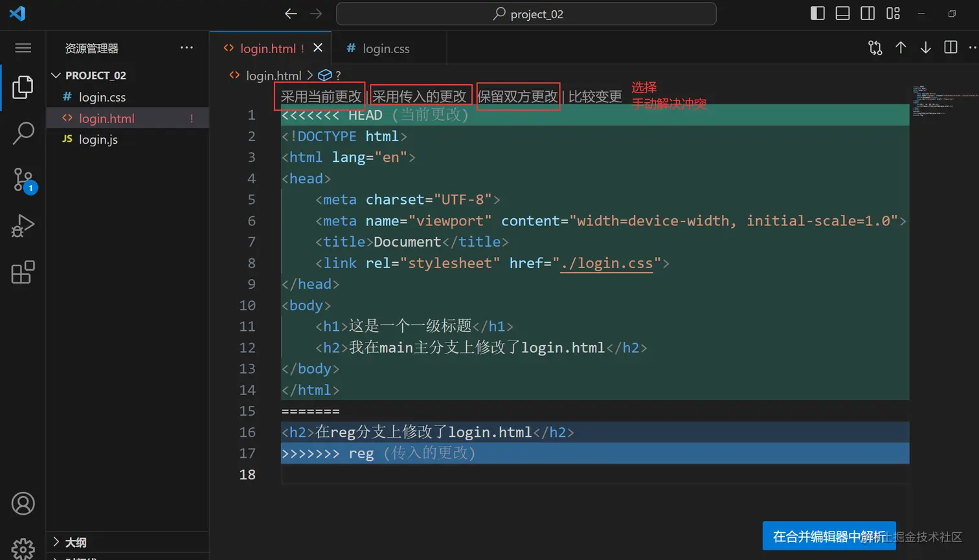Click the '>>>>>>> reg' conflict marker line
979x560 pixels.
pos(595,453)
